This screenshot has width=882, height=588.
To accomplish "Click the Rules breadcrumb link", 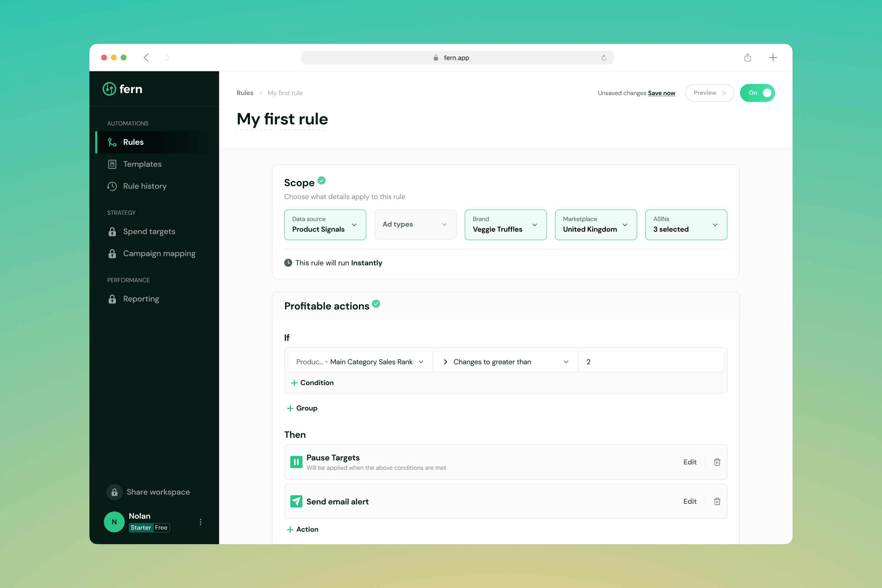I will pyautogui.click(x=245, y=93).
